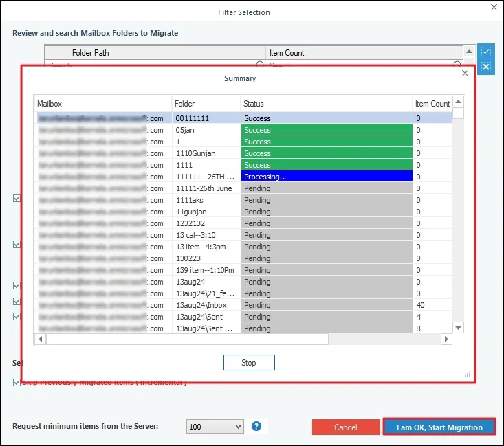Click Summary grid scroll down arrow
This screenshot has height=446, width=504.
[459, 328]
